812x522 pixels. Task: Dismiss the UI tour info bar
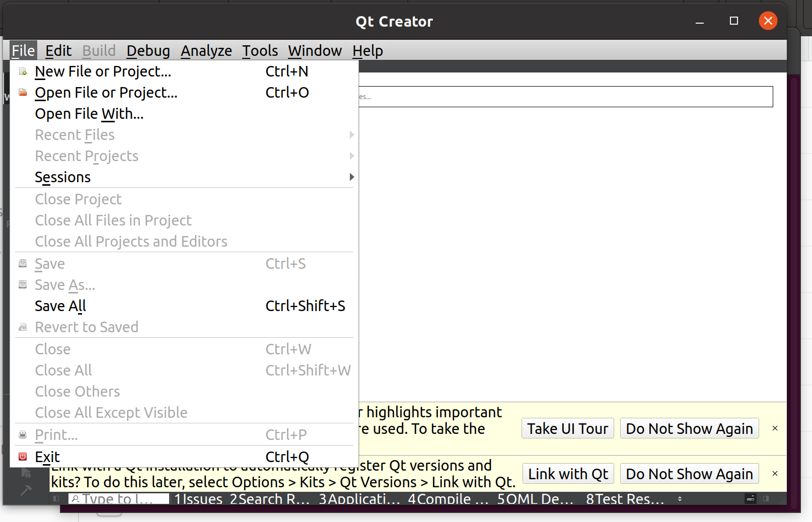click(x=775, y=428)
